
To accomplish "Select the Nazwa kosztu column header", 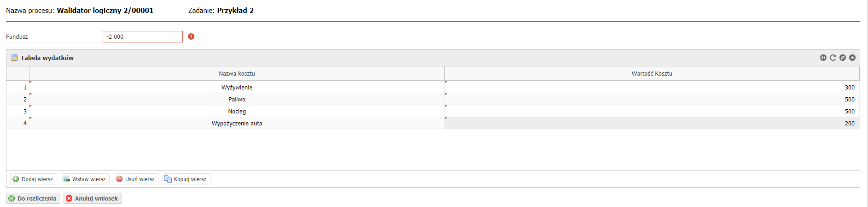I will click(237, 73).
